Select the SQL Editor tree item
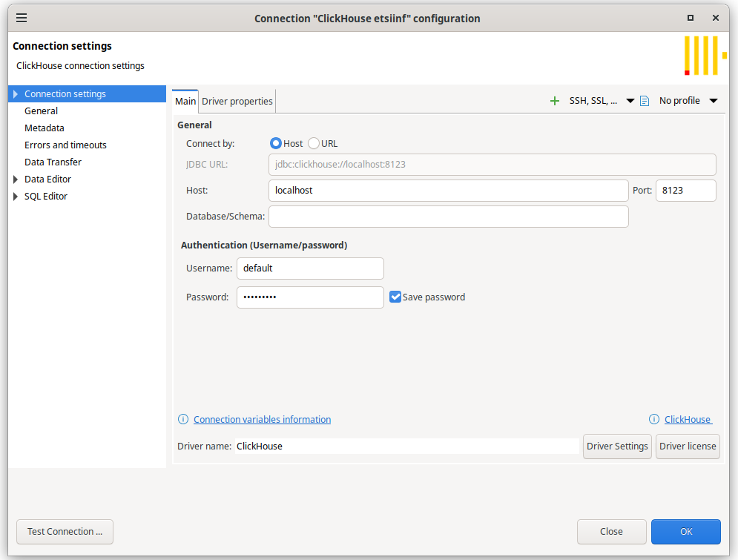Image resolution: width=738 pixels, height=560 pixels. [x=46, y=197]
